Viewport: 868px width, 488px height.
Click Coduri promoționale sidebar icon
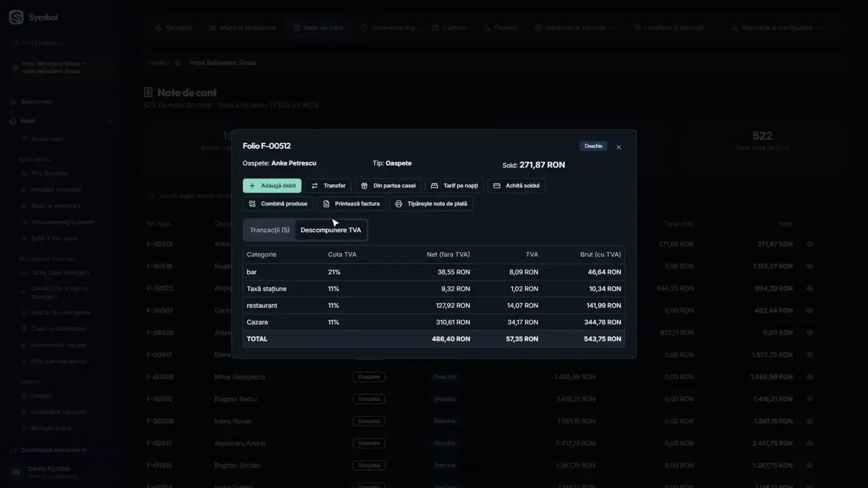point(24,329)
